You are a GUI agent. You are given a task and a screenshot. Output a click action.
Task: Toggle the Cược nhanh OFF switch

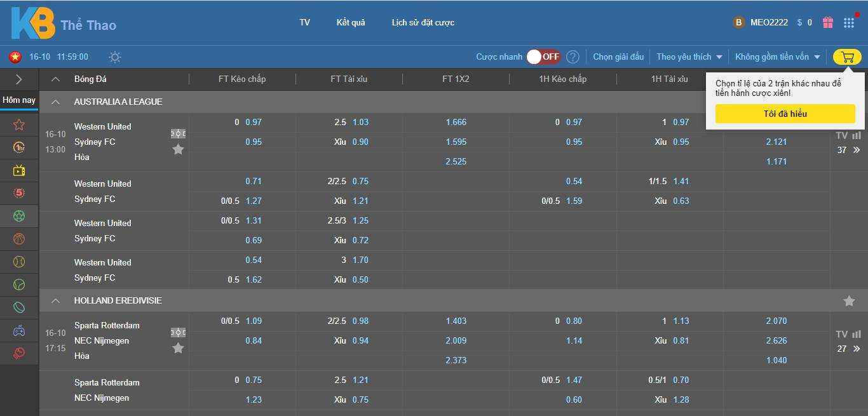[x=543, y=57]
